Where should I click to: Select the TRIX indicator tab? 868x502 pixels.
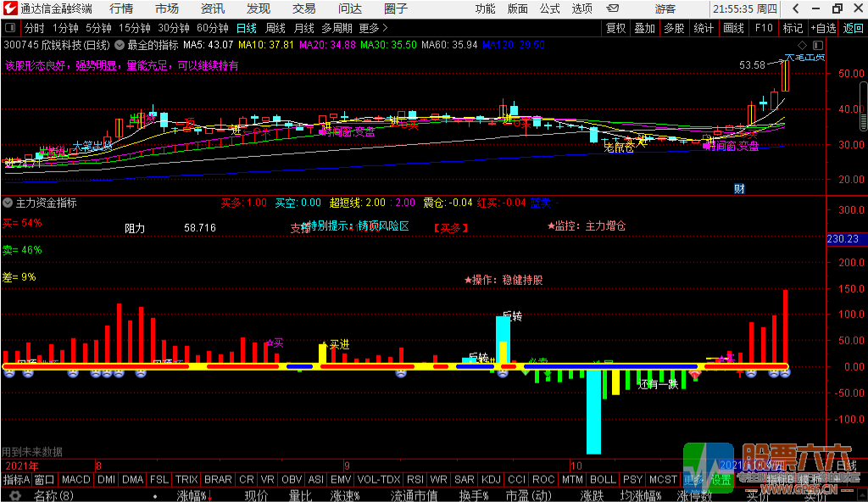[x=186, y=480]
